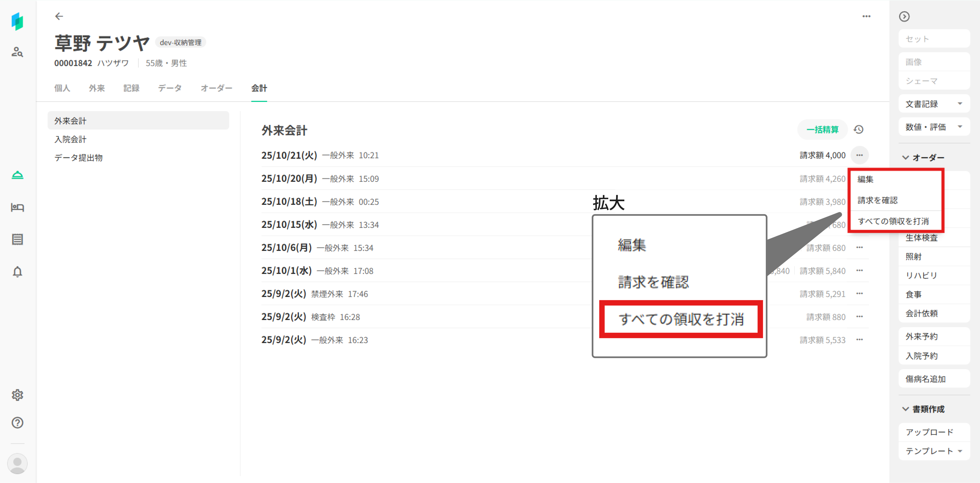Click the help question mark icon
980x483 pixels.
[x=17, y=422]
